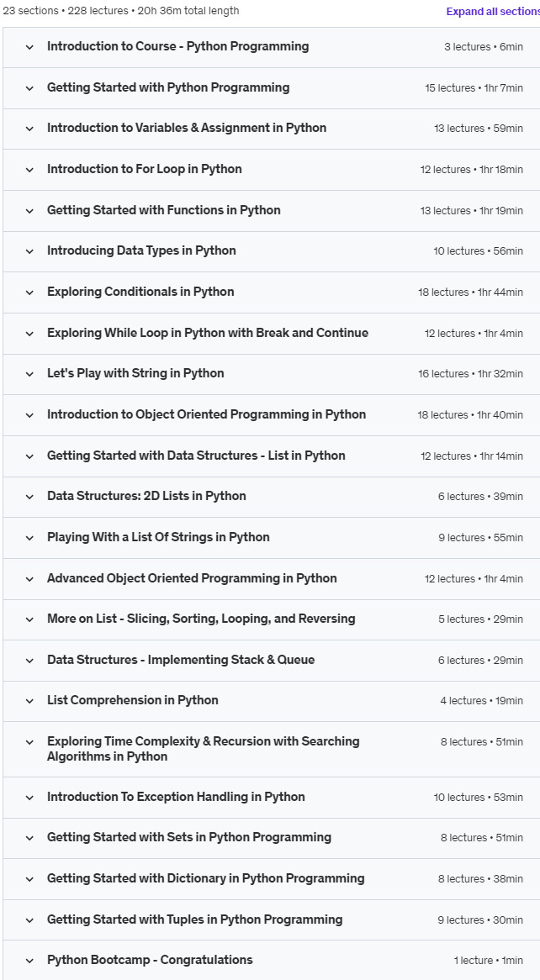Click Data Structures: 2D Lists in Python
Image resolution: width=540 pixels, height=980 pixels.
[146, 496]
